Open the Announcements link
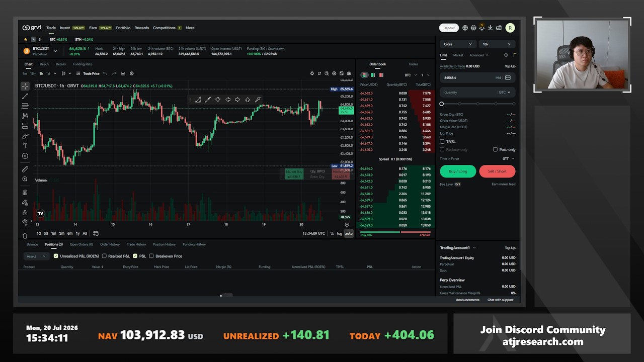This screenshot has height=362, width=644. click(x=467, y=300)
